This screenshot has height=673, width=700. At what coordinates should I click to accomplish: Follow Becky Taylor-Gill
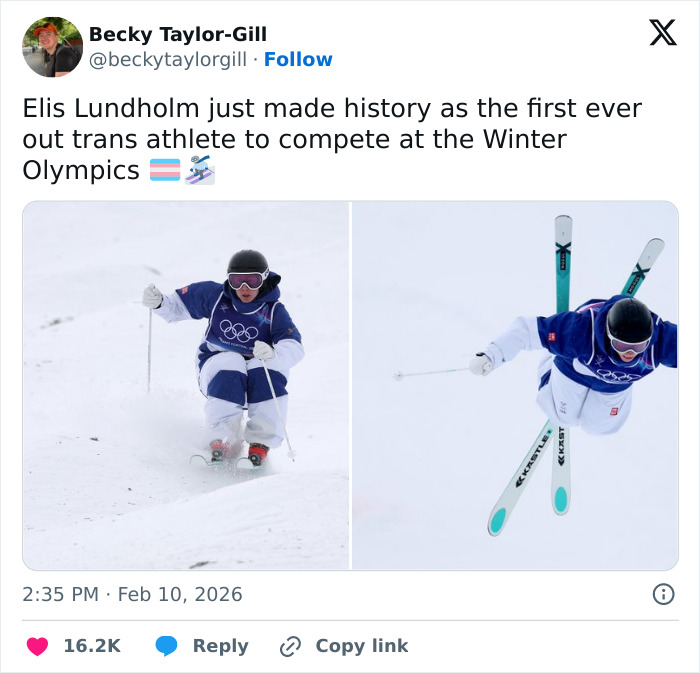(298, 60)
